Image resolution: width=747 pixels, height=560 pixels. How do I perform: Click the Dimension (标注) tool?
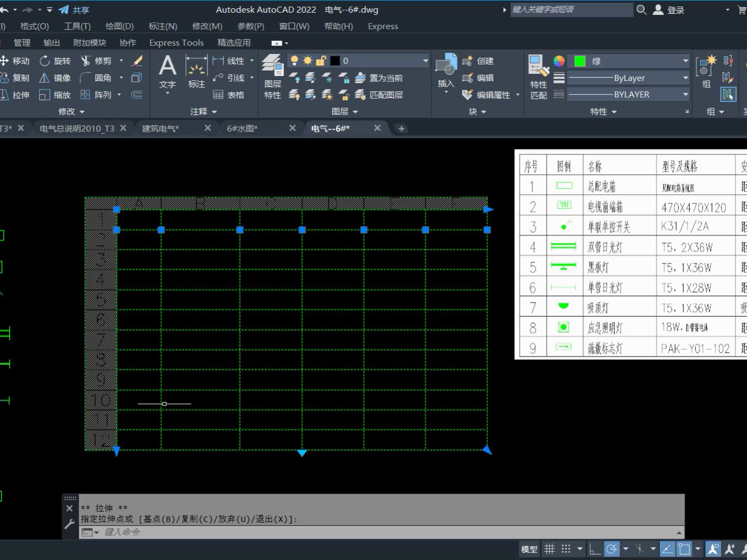pyautogui.click(x=196, y=73)
